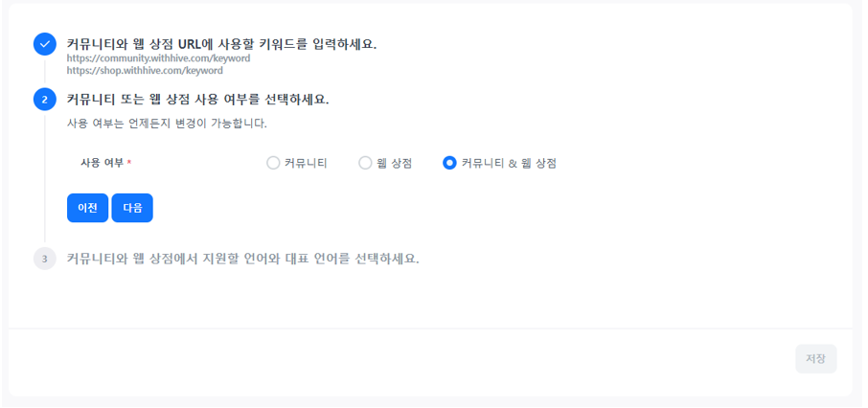Click the 커뮤니티 & 웹 상점 label text
This screenshot has height=408, width=868.
[x=509, y=163]
